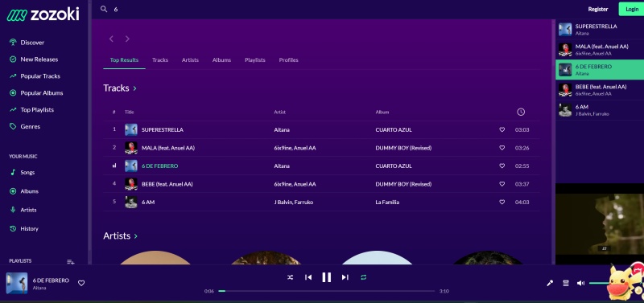644x303 pixels.
Task: Toggle shuffle playback
Action: 291,277
